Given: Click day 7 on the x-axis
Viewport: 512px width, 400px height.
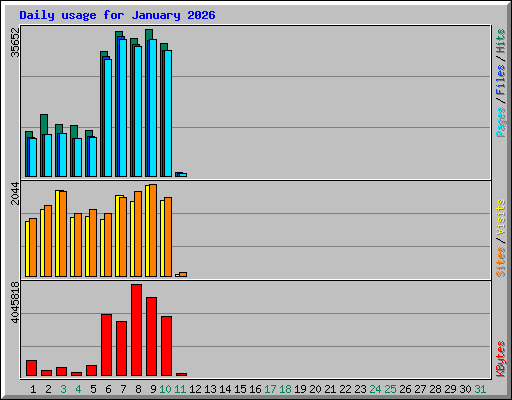Looking at the screenshot, I should [x=123, y=389].
